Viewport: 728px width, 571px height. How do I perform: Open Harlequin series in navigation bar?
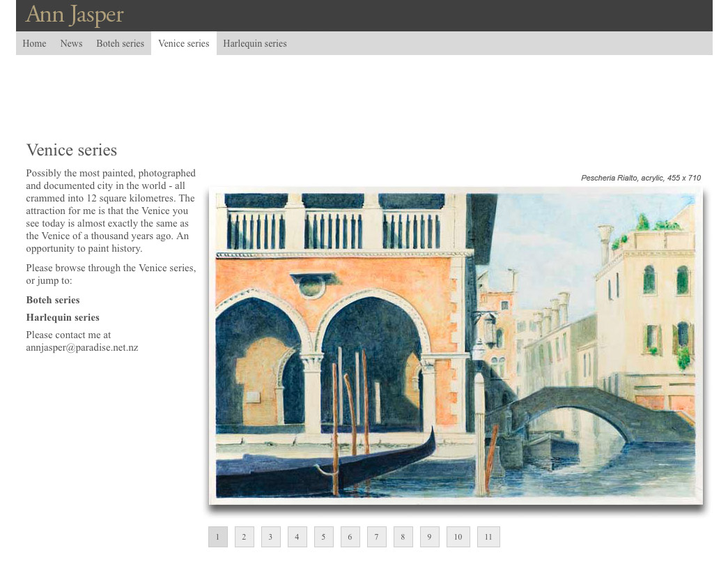254,43
